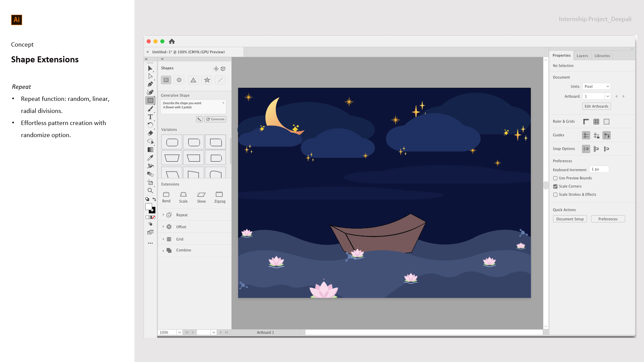
Task: Select the Zoom tool magnifier
Action: click(x=150, y=191)
